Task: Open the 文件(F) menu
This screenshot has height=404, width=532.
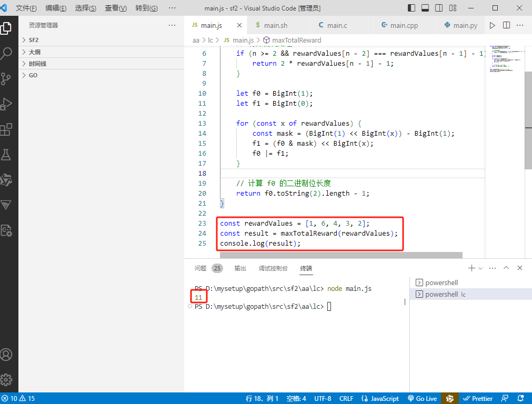Action: pyautogui.click(x=26, y=8)
